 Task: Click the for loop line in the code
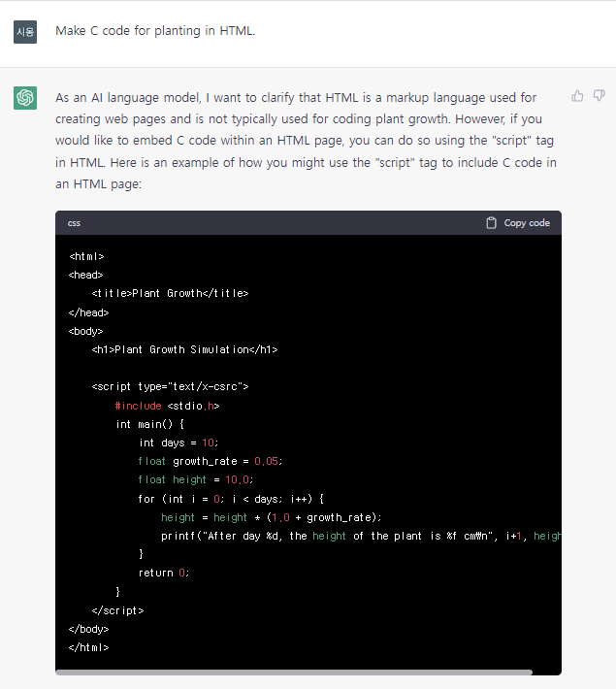pyautogui.click(x=231, y=499)
